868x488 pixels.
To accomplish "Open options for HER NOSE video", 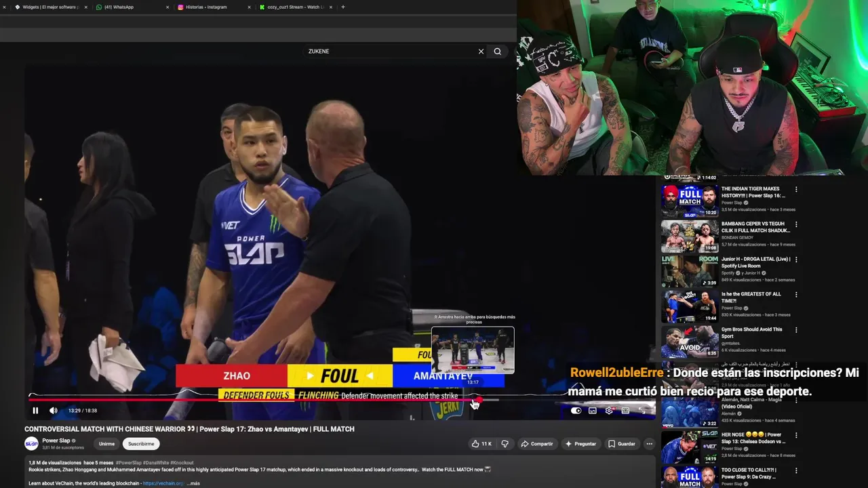I will coord(796,436).
